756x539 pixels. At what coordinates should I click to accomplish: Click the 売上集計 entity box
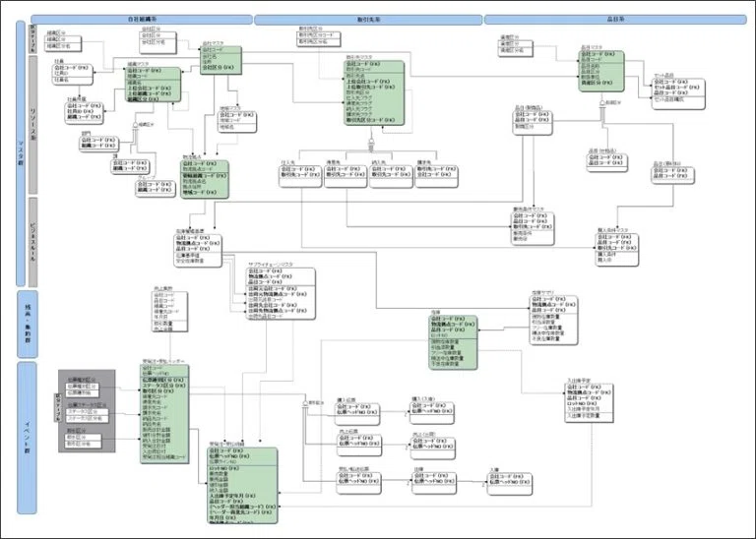[x=169, y=312]
